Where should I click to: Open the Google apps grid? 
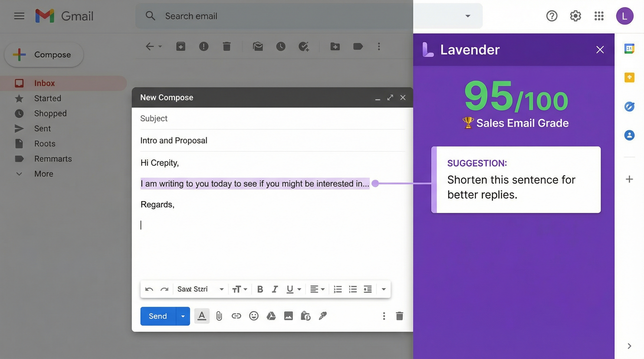click(599, 16)
